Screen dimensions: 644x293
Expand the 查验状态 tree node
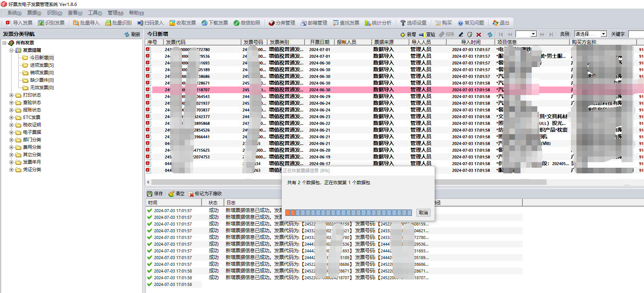(x=11, y=103)
